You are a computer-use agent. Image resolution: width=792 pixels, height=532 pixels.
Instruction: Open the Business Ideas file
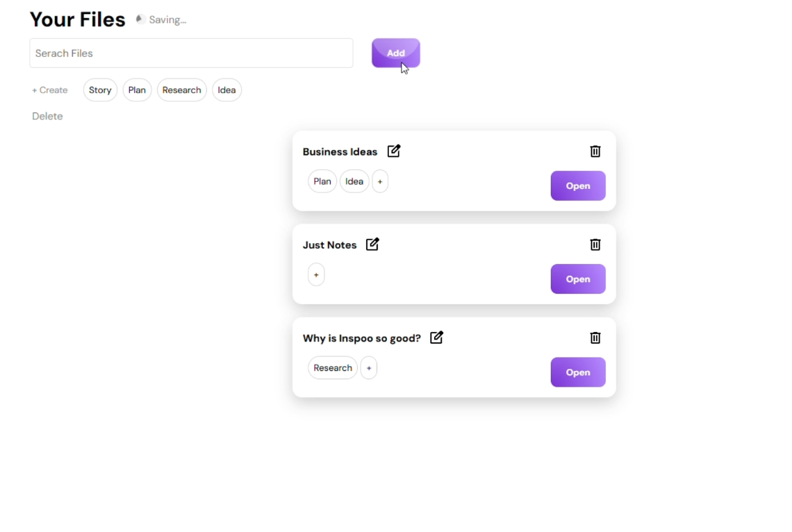578,185
